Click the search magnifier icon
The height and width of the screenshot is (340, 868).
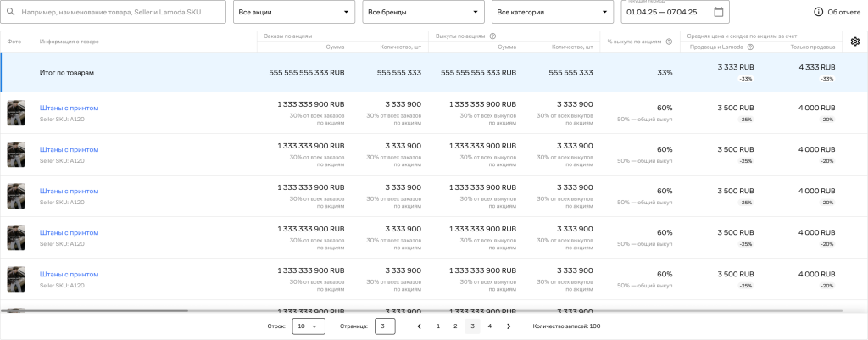[x=11, y=12]
